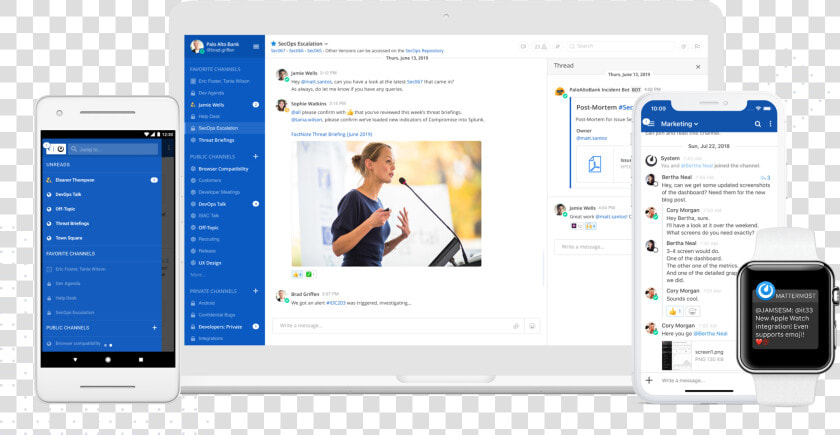Open flagged posts icon in desktop header

698,47
